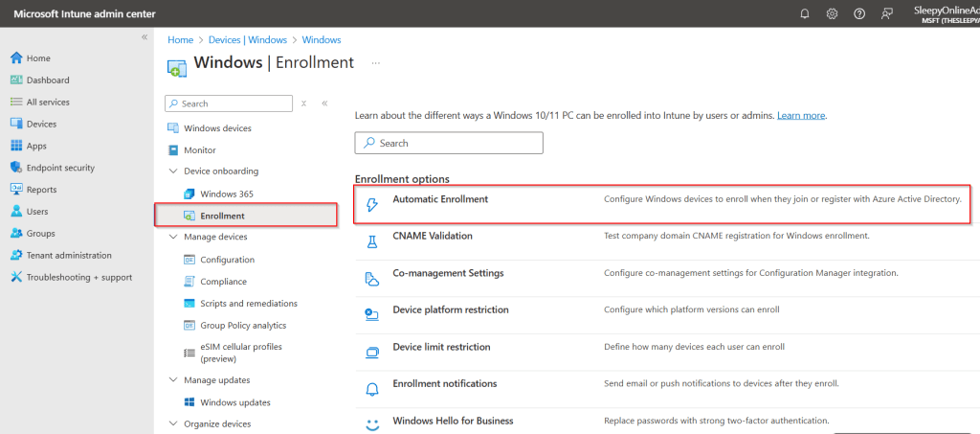Image resolution: width=980 pixels, height=434 pixels.
Task: Expand the Organize devices section
Action: [x=172, y=423]
